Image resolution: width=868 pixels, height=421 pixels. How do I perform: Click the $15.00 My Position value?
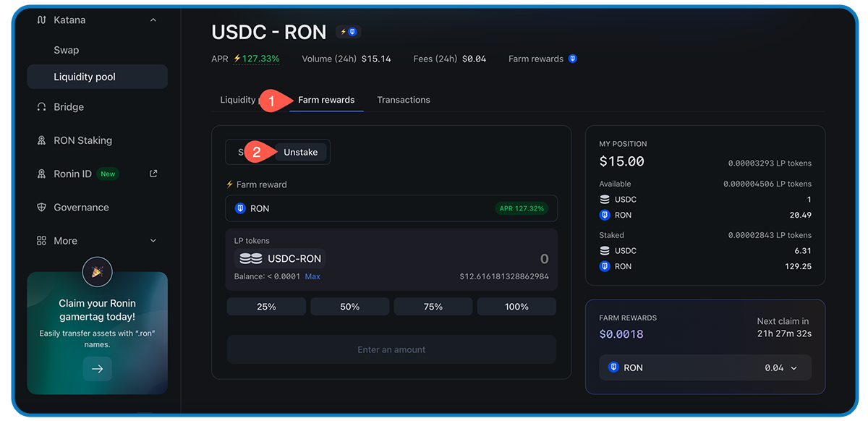[621, 161]
